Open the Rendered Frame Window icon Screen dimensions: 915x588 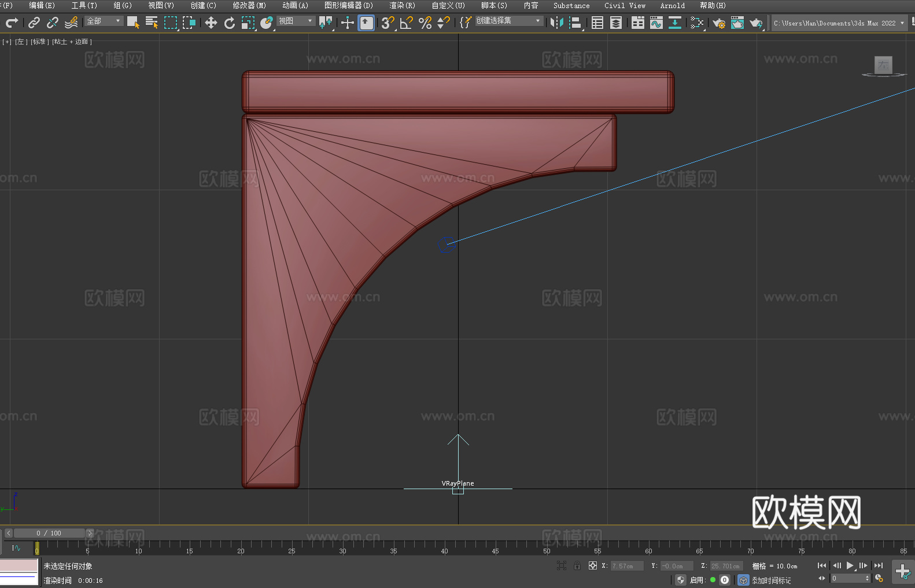pyautogui.click(x=737, y=23)
